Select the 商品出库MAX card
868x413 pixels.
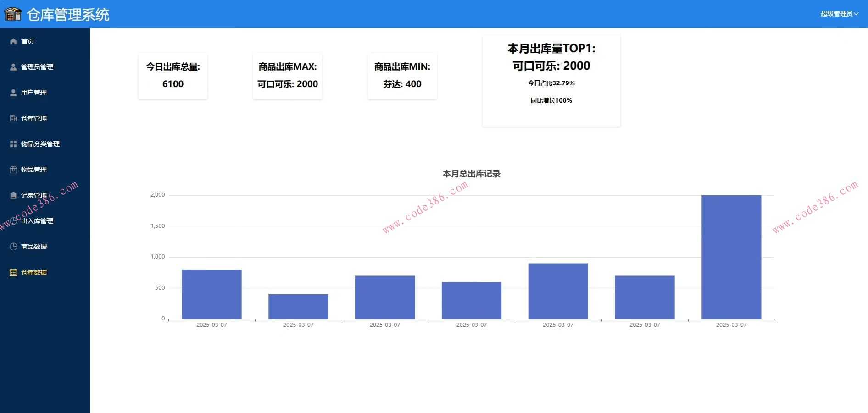pyautogui.click(x=288, y=76)
